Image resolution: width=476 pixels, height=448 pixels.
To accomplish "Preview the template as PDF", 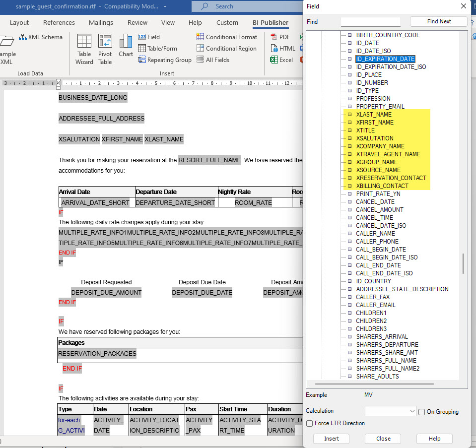I will pyautogui.click(x=281, y=37).
